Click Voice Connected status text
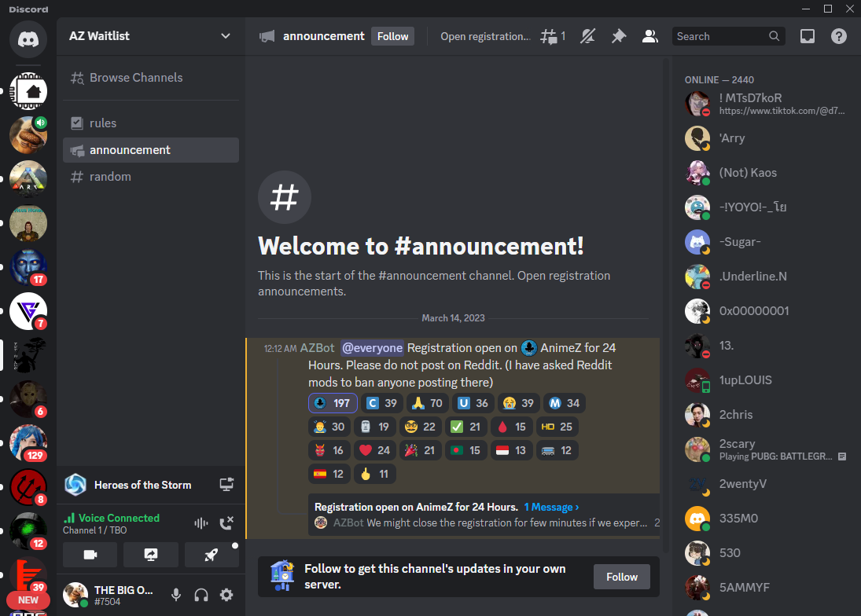Image resolution: width=861 pixels, height=616 pixels. point(120,518)
